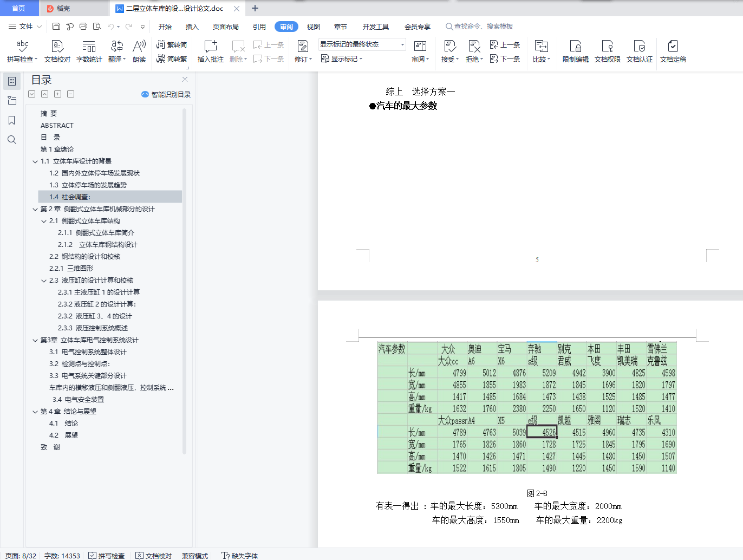Image resolution: width=743 pixels, height=560 pixels.
Task: Close the 目录 navigation pane
Action: pyautogui.click(x=185, y=80)
